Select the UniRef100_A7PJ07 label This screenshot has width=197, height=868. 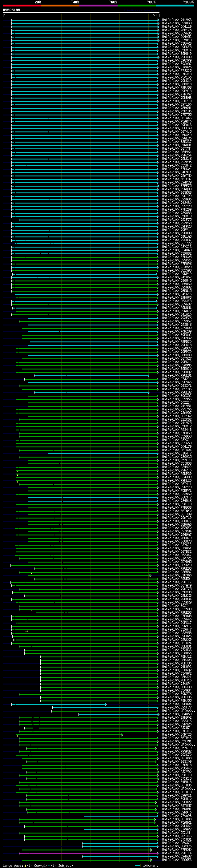click(176, 94)
